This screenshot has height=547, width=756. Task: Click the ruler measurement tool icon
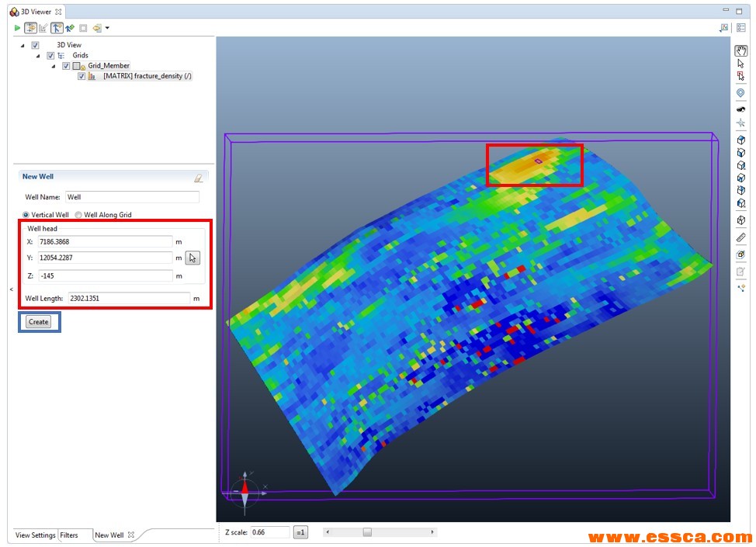(x=740, y=237)
